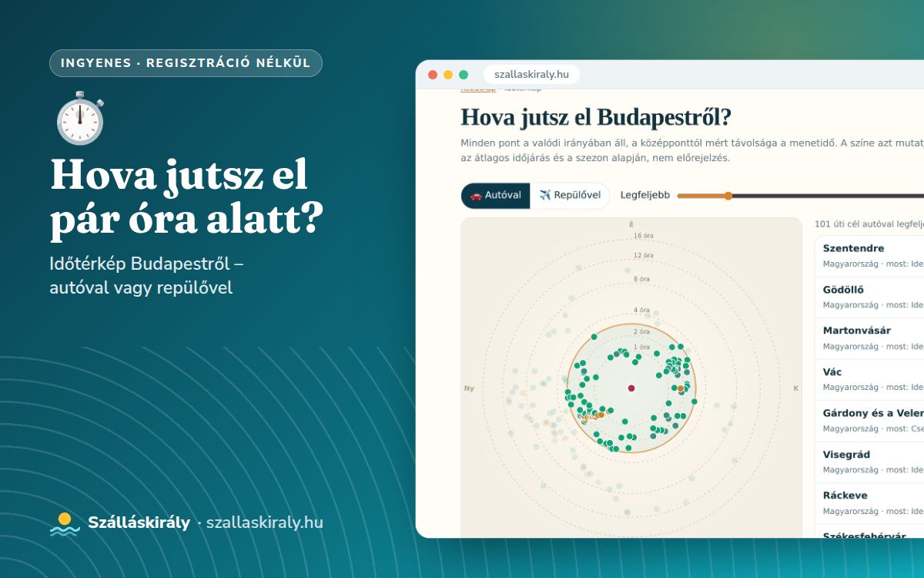This screenshot has width=924, height=578.
Task: Open the Visegrád destination row
Action: tap(869, 462)
